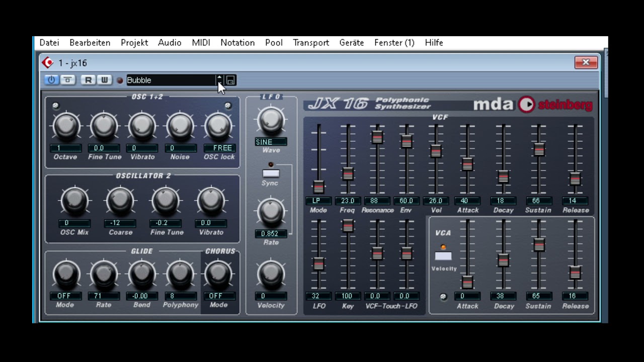This screenshot has height=362, width=644.
Task: Click the LFO Rate knob
Action: (271, 212)
